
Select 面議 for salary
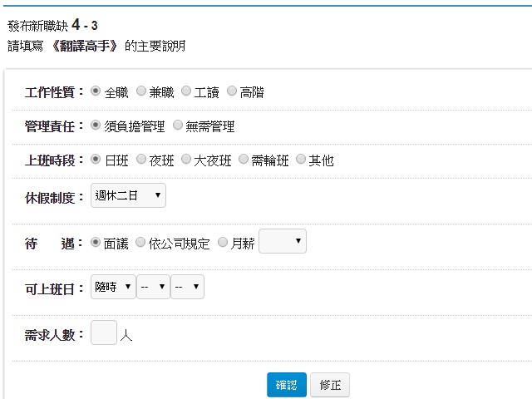pyautogui.click(x=96, y=243)
